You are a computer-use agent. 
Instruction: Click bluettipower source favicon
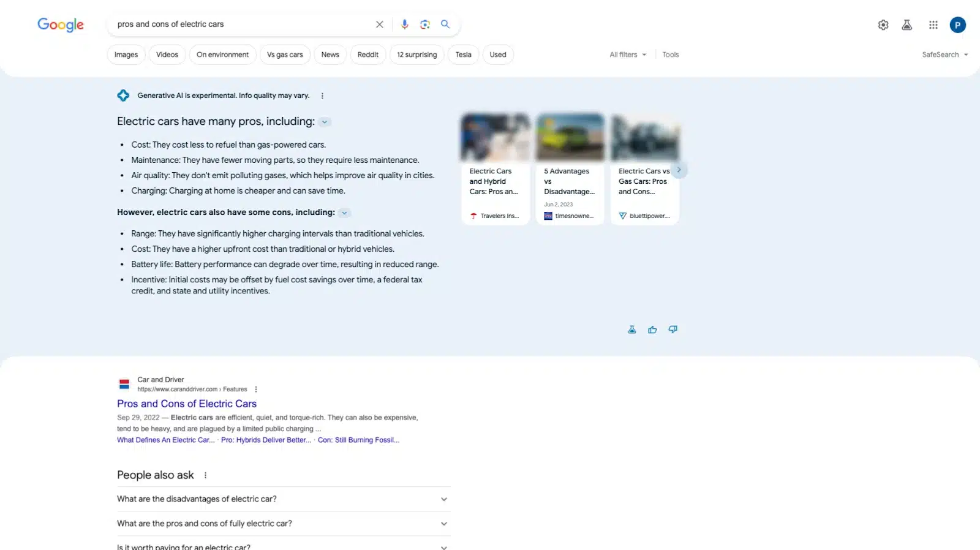623,216
